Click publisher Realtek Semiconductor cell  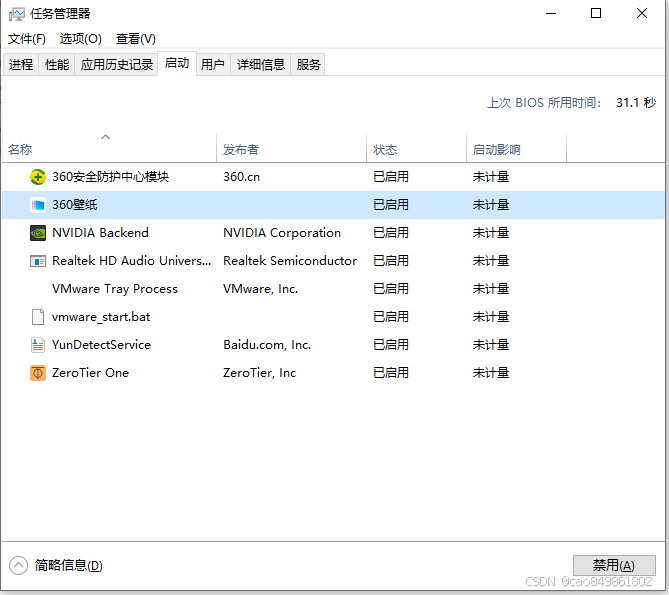290,261
